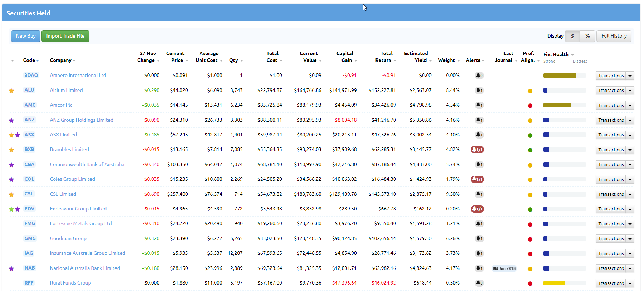The height and width of the screenshot is (291, 644).
Task: Click the alert bell icon for Rural Funds Group
Action: (479, 283)
